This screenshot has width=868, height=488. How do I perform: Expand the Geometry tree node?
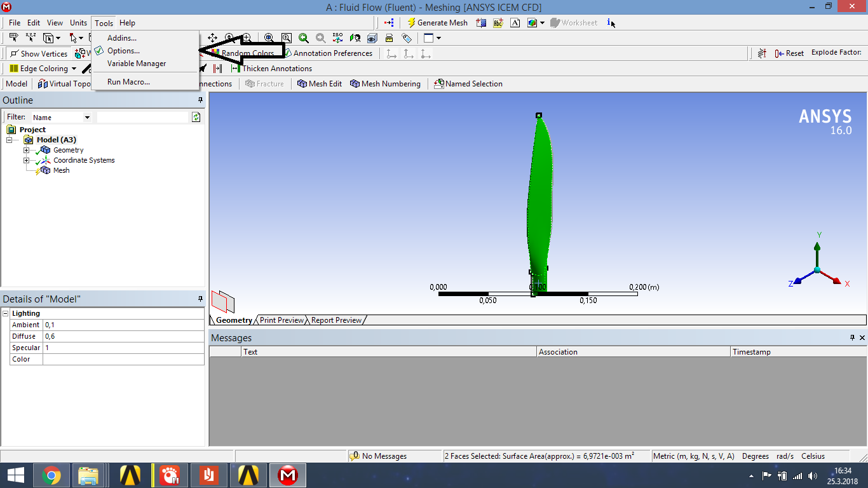26,150
